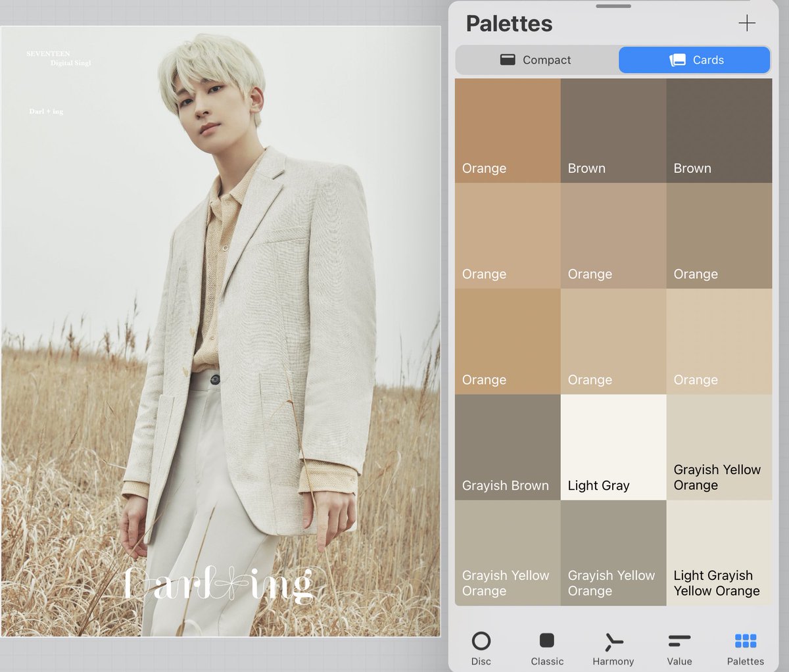
Task: Pick the first-row middle Brown swatch
Action: tap(613, 130)
